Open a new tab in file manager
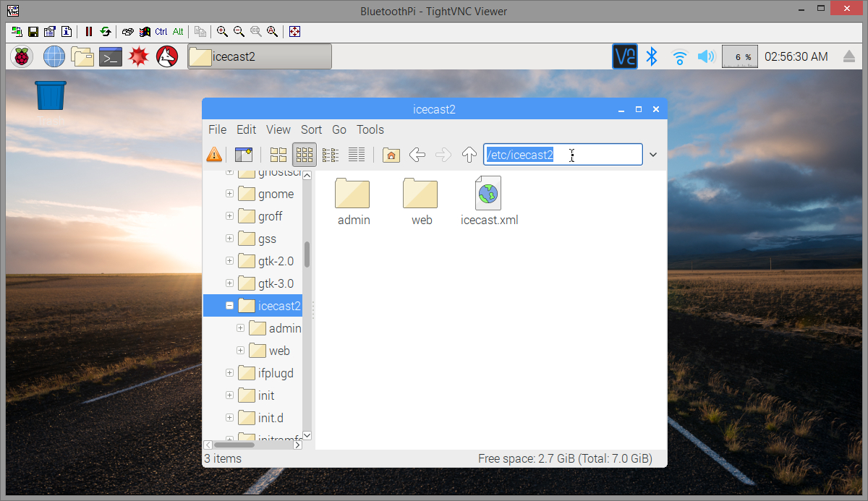This screenshot has width=868, height=501. [244, 154]
